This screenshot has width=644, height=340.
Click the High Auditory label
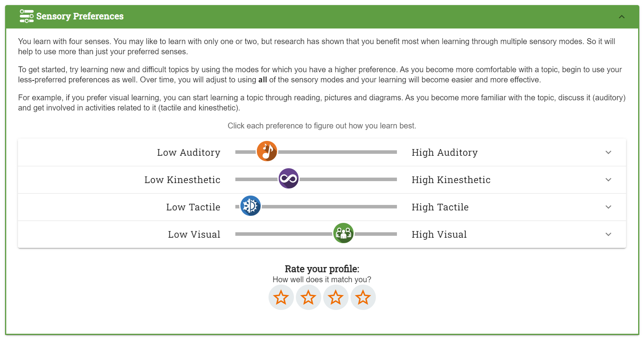point(445,153)
